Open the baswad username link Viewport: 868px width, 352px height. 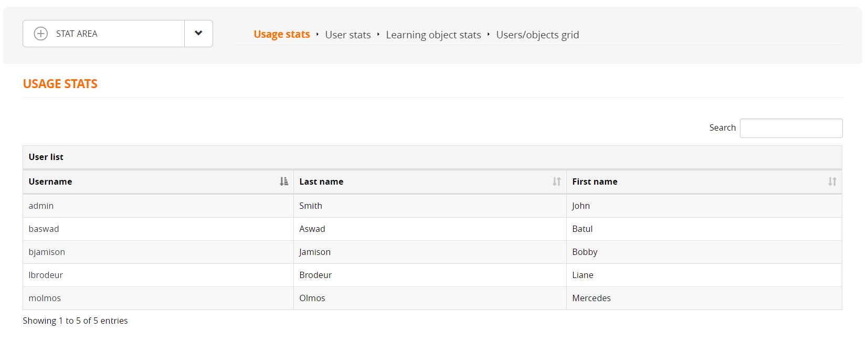tap(44, 229)
